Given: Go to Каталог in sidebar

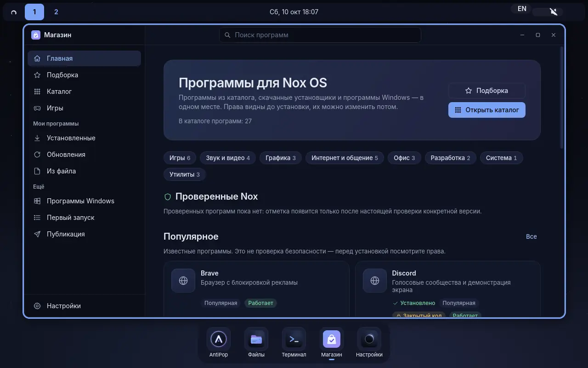Looking at the screenshot, I should point(84,92).
